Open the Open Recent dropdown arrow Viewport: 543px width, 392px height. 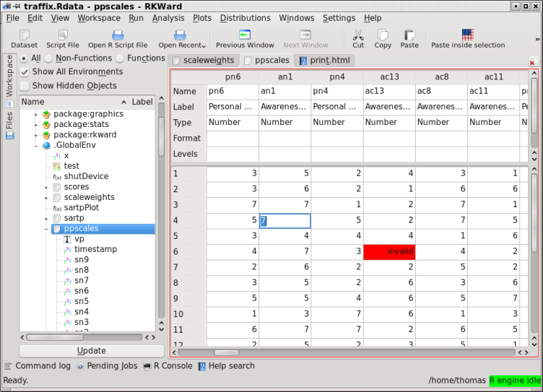204,45
